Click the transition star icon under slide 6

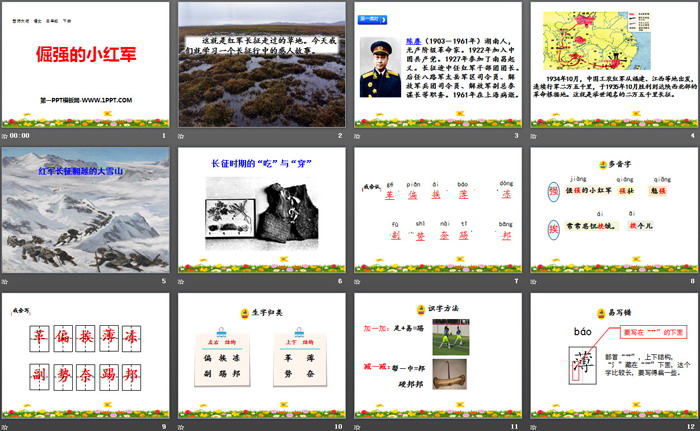click(181, 281)
